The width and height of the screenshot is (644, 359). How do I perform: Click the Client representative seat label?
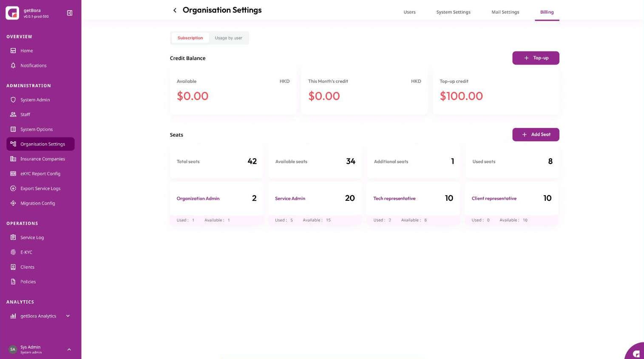coord(494,198)
